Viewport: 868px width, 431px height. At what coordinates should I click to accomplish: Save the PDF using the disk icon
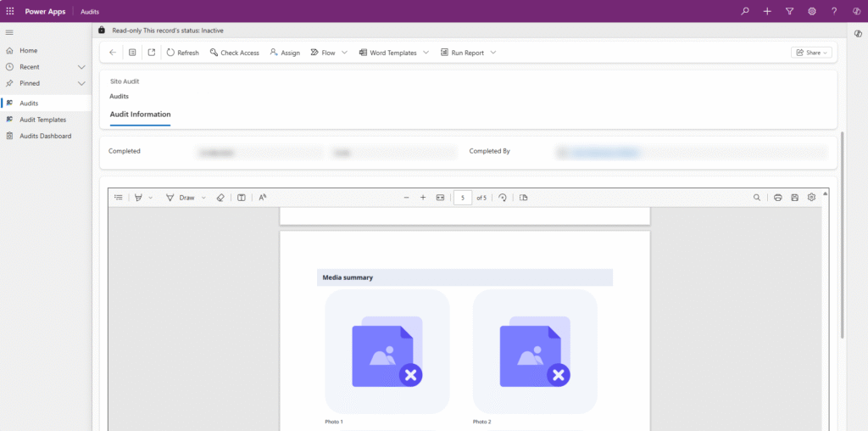tap(794, 198)
